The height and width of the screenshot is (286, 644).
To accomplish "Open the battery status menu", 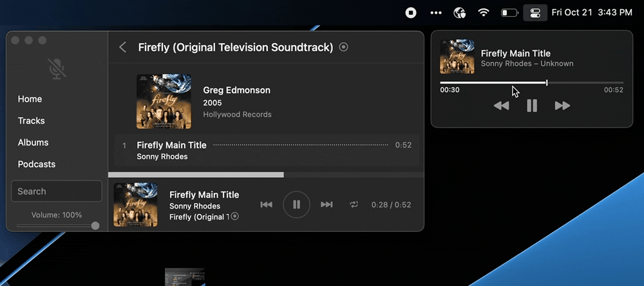I will (509, 13).
